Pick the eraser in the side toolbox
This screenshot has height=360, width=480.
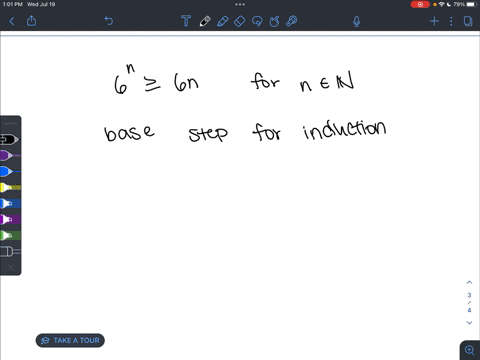point(10,251)
